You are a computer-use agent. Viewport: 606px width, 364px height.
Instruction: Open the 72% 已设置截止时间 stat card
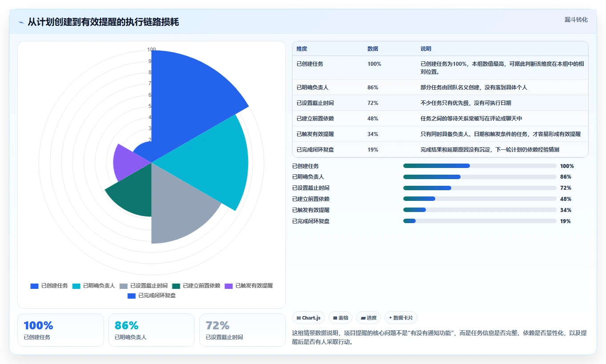(x=242, y=330)
